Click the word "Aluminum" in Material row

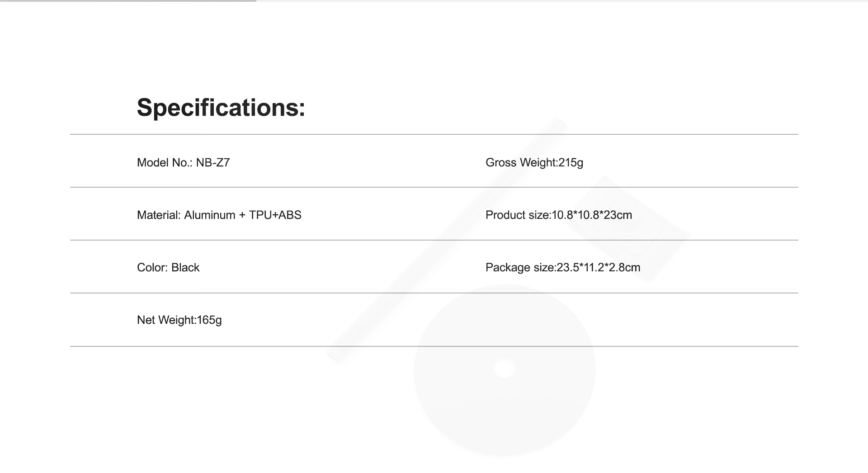[209, 215]
